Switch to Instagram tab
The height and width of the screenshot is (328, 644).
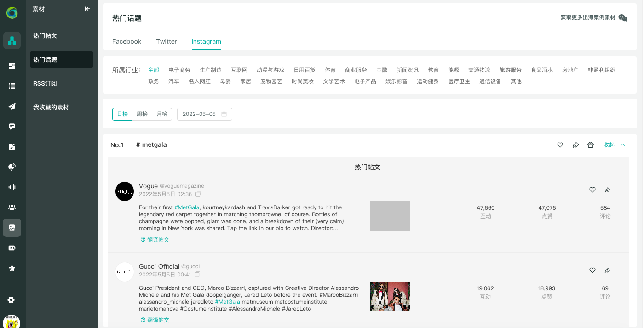coord(207,41)
